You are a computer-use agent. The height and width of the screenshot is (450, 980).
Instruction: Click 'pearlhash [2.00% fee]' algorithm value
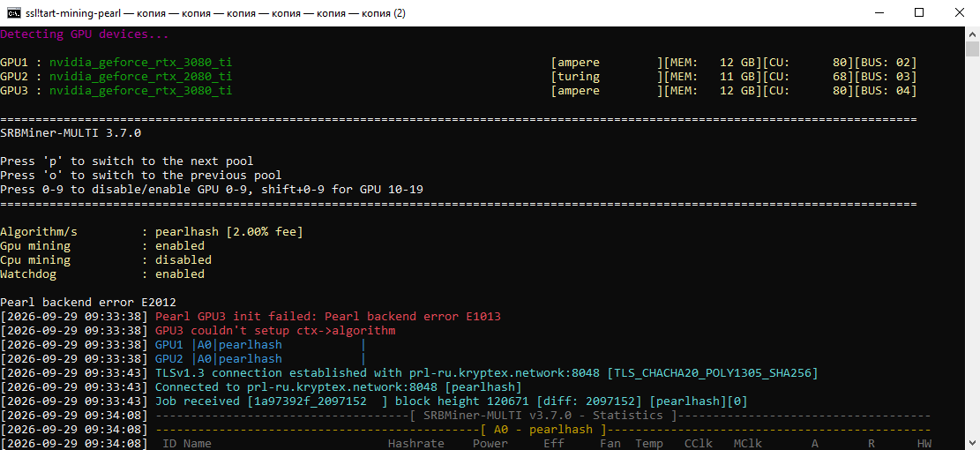click(x=228, y=232)
